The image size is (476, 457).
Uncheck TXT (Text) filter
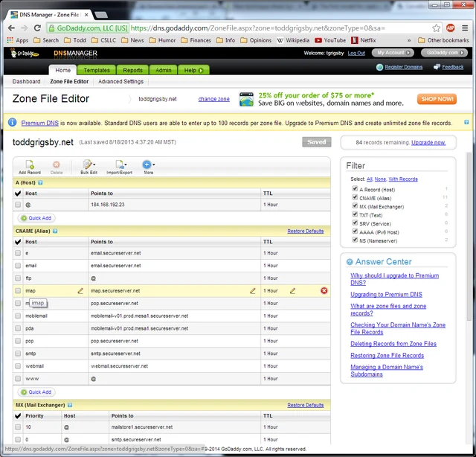click(355, 214)
